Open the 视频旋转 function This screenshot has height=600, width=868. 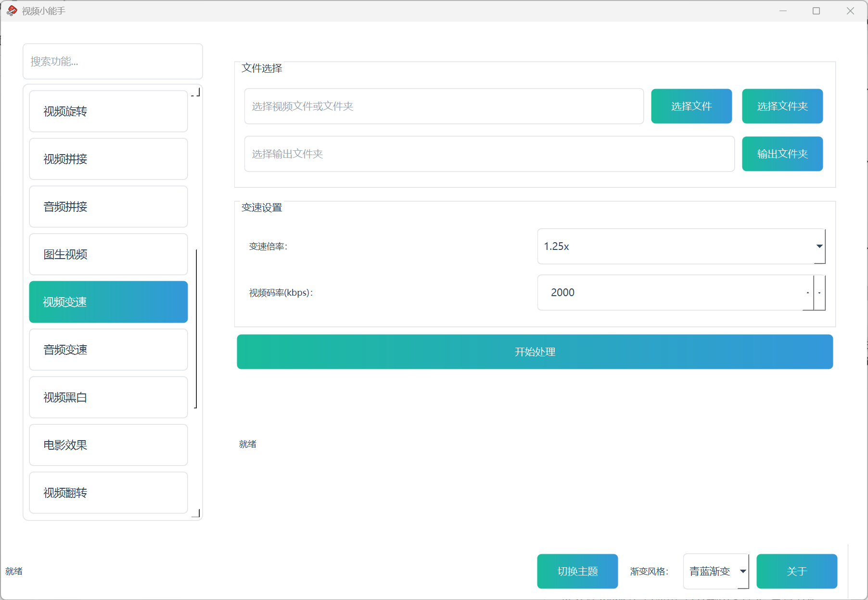pyautogui.click(x=108, y=111)
